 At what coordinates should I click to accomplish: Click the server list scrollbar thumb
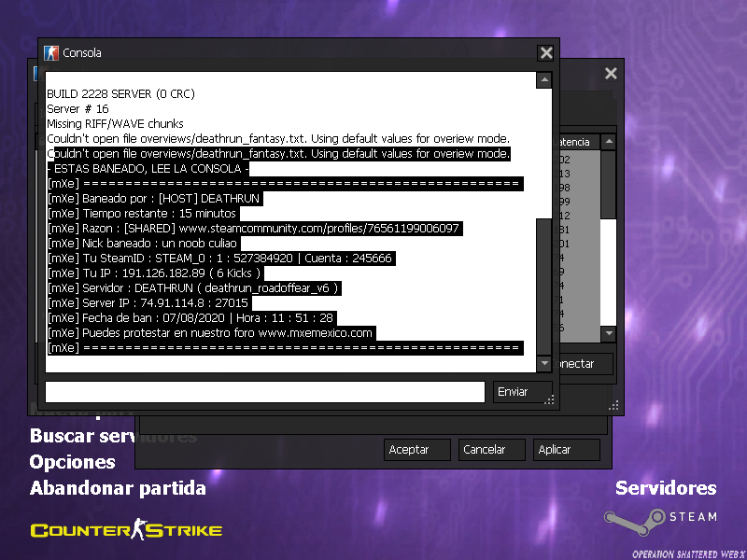pos(609,185)
